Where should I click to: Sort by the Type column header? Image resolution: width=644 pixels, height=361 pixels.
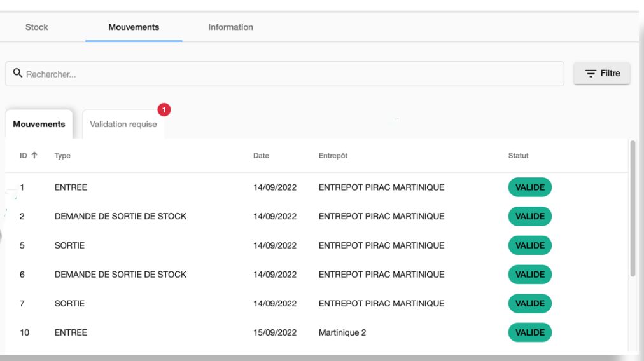click(x=62, y=156)
